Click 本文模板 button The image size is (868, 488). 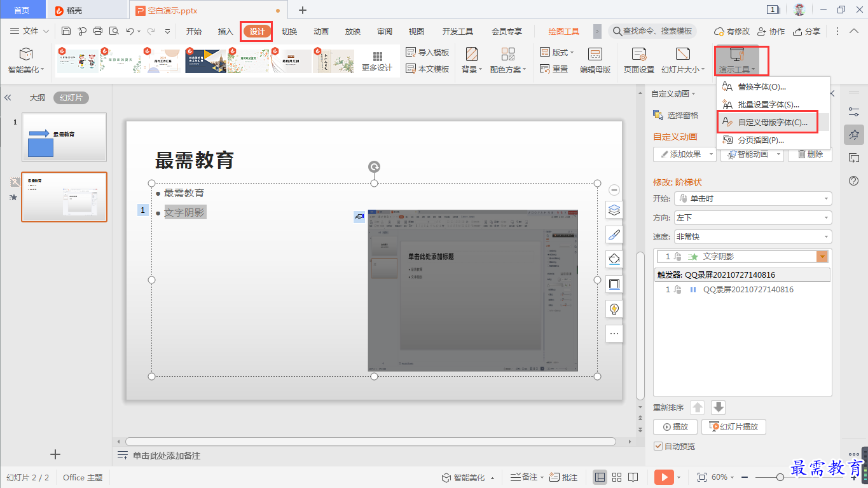[427, 69]
